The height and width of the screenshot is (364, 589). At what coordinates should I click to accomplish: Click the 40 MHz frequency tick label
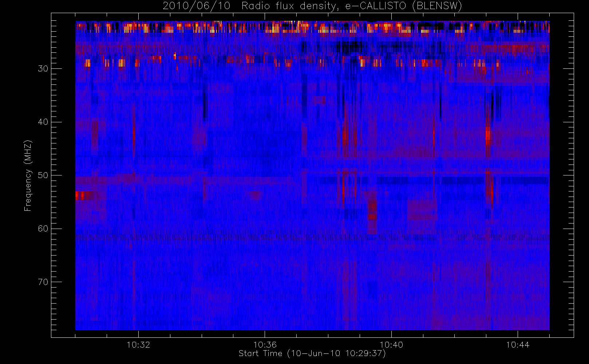(x=43, y=122)
